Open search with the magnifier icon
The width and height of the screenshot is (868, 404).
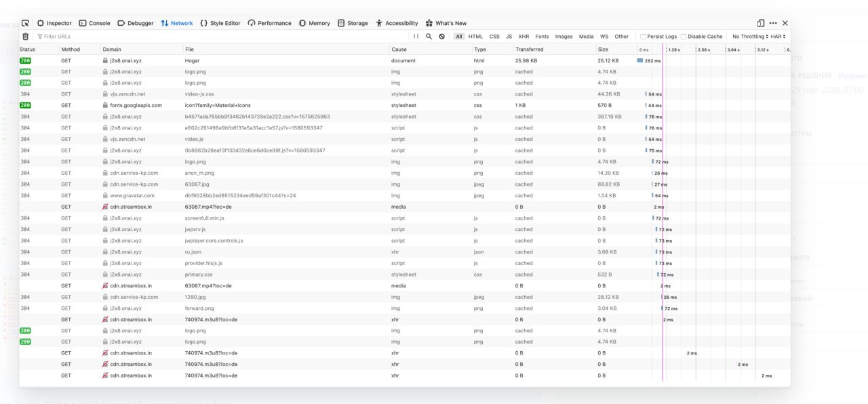coord(429,37)
